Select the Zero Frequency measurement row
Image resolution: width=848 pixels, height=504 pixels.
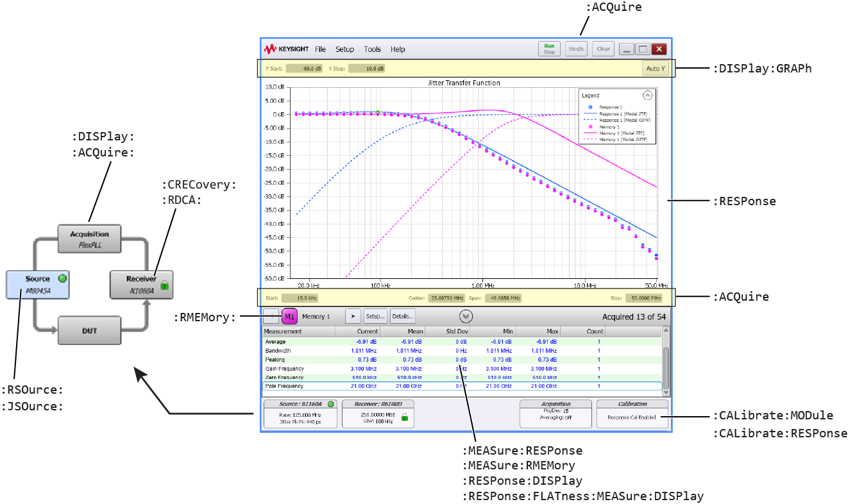(462, 378)
